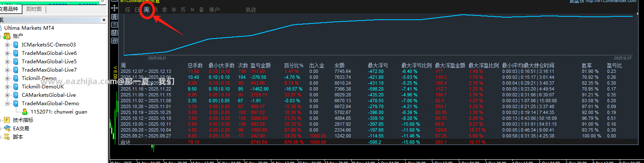Expand the 技术指标 node

[1, 120]
